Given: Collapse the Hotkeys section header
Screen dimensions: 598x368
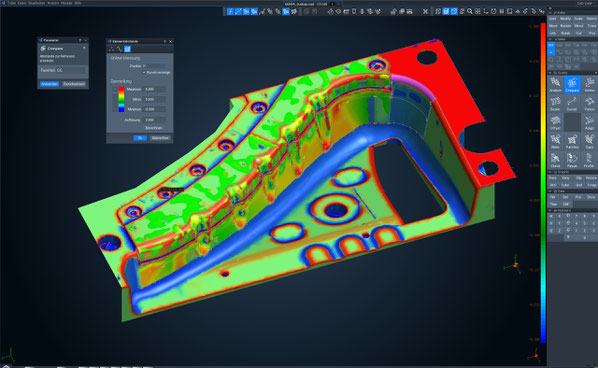Looking at the screenshot, I should point(550,210).
